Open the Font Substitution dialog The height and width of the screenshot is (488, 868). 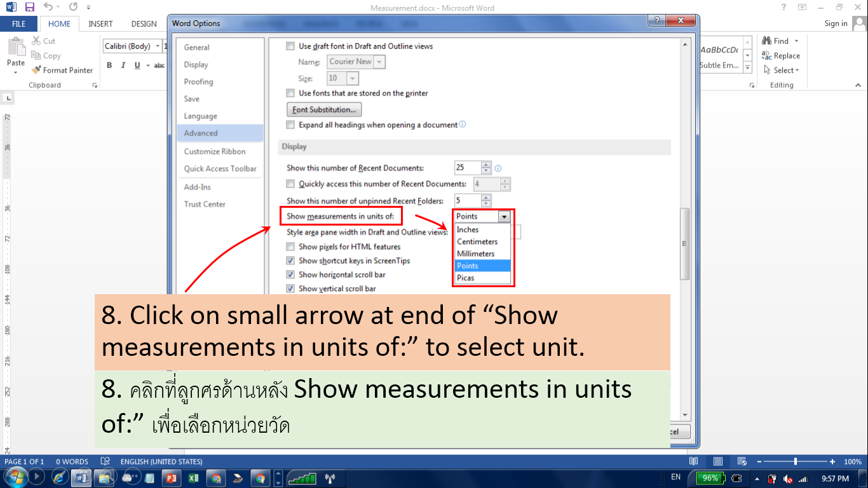(324, 109)
